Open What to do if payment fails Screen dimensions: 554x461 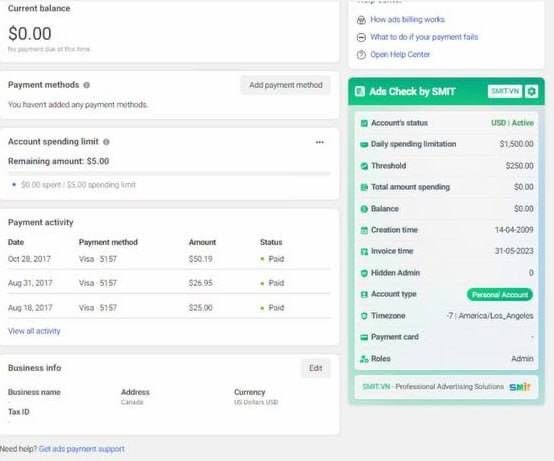(424, 37)
